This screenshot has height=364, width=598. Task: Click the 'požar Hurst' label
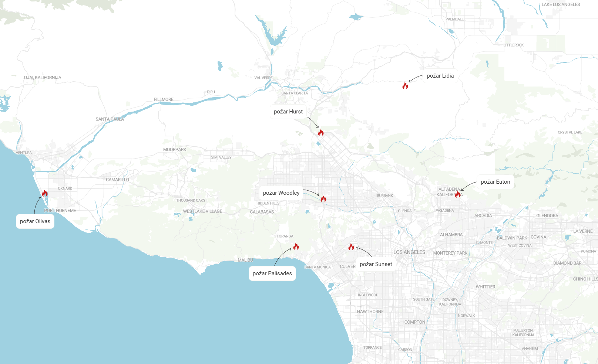288,112
